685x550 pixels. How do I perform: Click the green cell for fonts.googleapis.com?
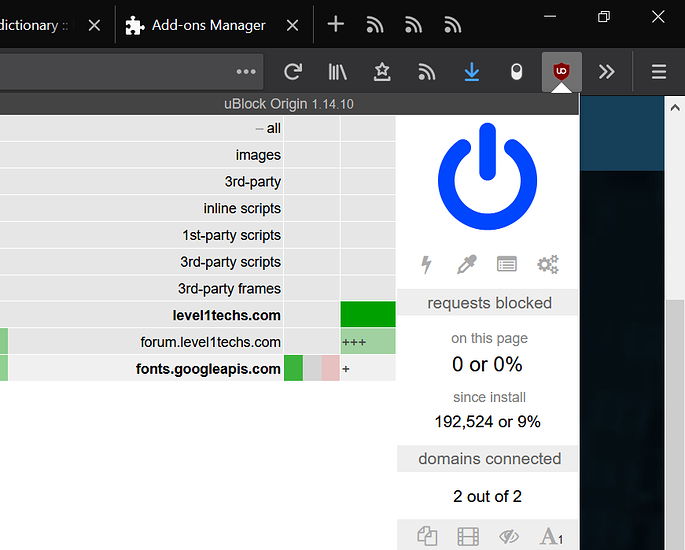coord(293,368)
